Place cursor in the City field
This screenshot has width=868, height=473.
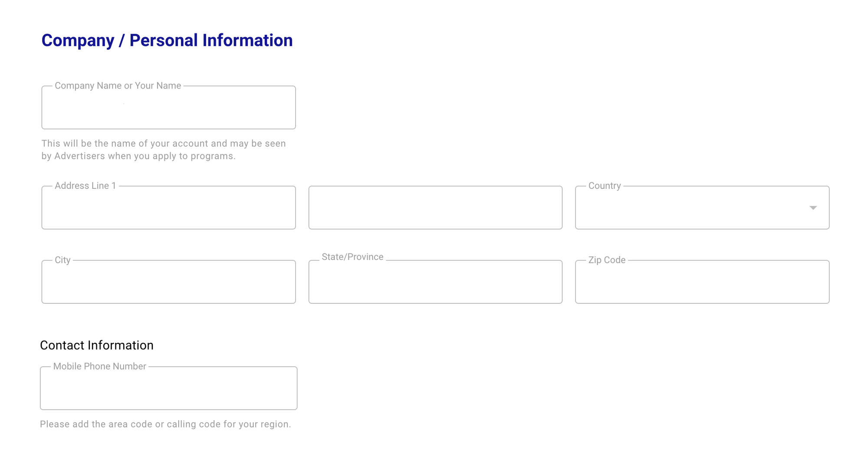coord(168,282)
